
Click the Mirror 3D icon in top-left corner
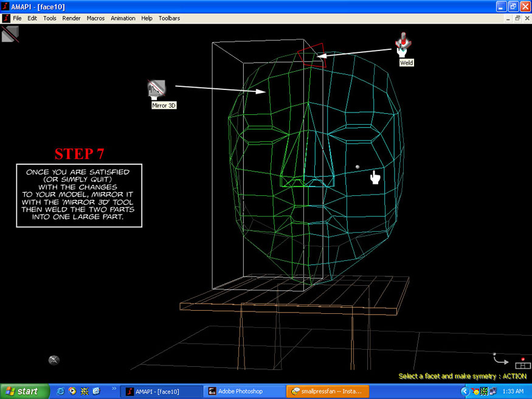10,34
